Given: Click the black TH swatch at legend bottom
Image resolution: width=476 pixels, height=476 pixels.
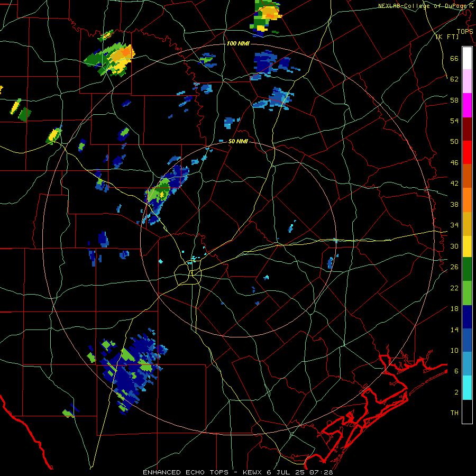Looking at the screenshot, I should point(467,411).
